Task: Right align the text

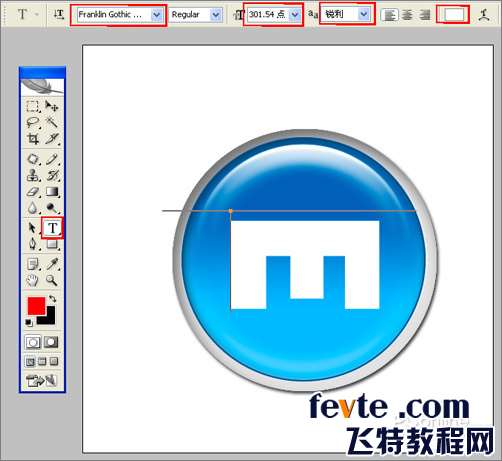Action: 424,15
